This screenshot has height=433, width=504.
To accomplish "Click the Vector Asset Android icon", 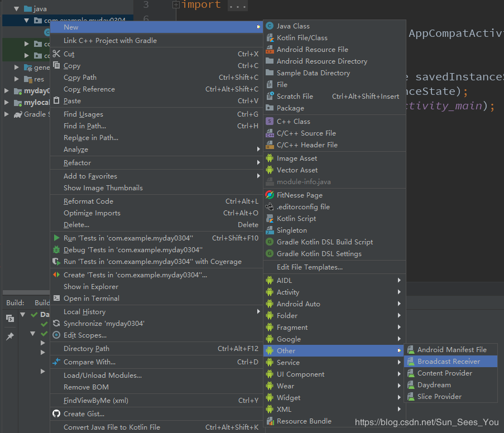I will coord(270,170).
